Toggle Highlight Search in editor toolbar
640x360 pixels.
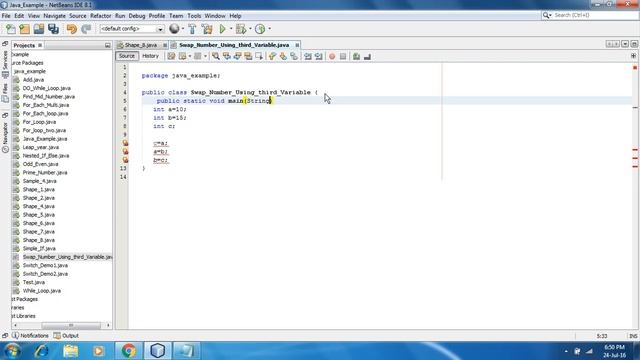coord(248,56)
